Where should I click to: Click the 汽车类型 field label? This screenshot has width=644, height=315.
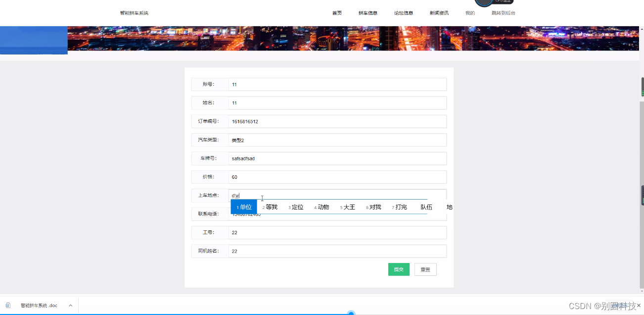209,140
